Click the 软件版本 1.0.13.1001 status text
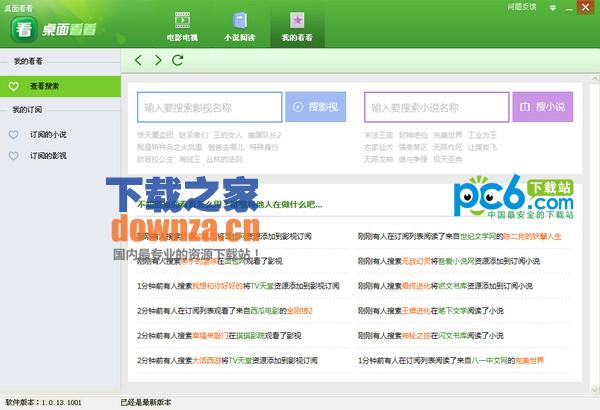 [x=43, y=402]
